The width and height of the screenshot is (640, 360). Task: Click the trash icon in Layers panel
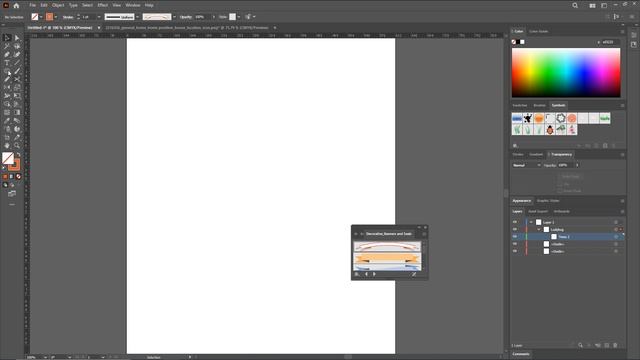[616, 345]
